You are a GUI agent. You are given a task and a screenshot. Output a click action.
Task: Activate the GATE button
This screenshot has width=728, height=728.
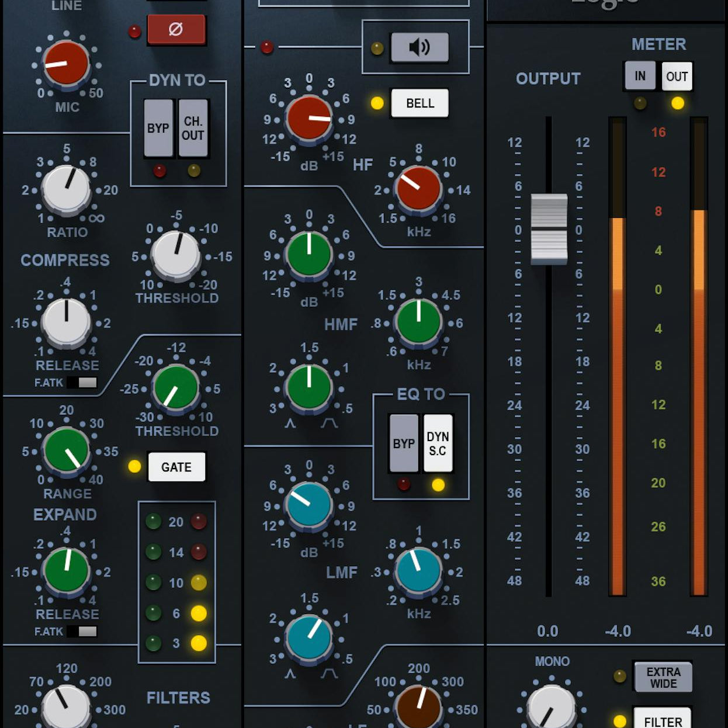click(176, 467)
